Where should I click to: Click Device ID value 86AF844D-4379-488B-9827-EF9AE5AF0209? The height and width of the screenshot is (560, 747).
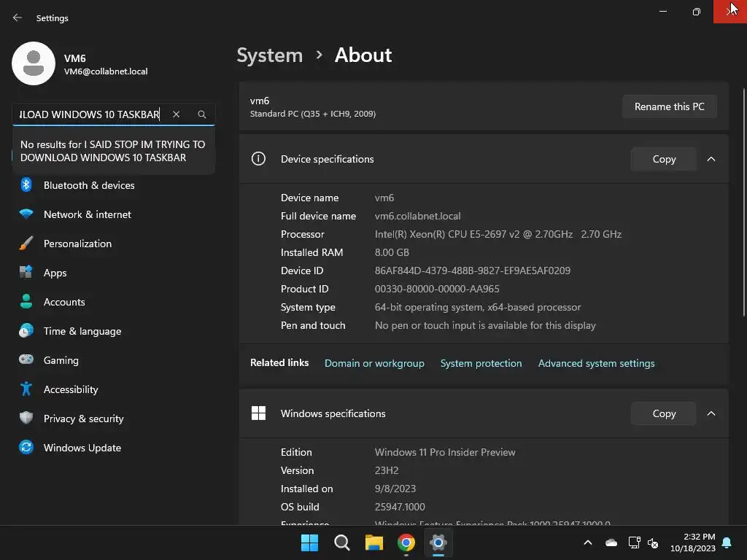click(473, 271)
